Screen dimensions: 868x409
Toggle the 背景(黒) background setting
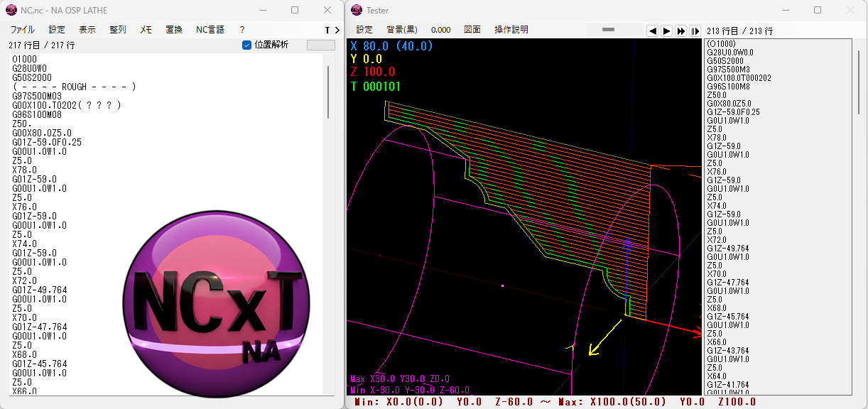402,30
